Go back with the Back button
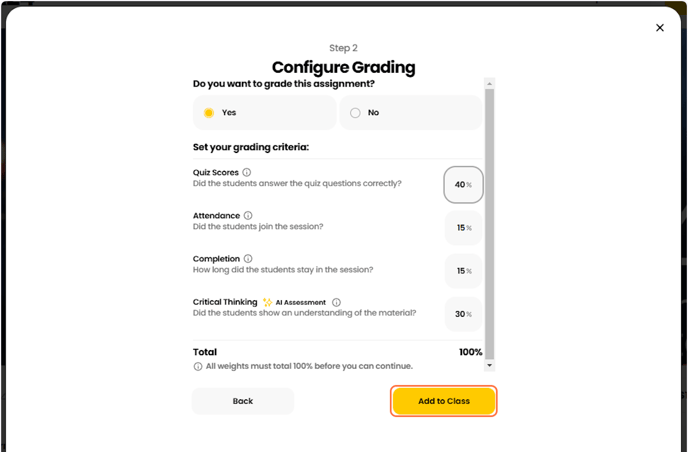This screenshot has height=452, width=688. coord(243,401)
